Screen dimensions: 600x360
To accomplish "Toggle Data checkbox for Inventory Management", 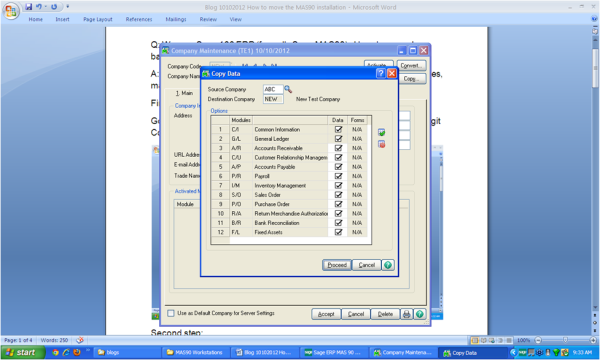I will pyautogui.click(x=338, y=185).
